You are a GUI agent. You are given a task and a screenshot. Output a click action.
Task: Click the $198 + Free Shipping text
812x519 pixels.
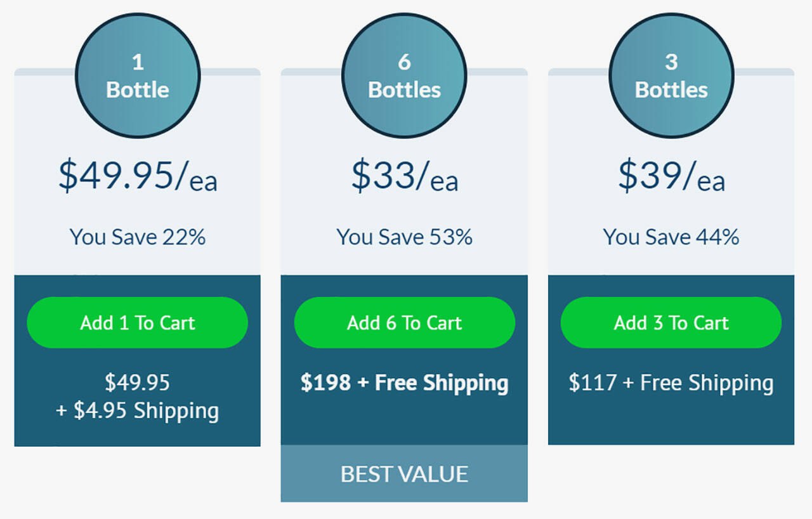click(404, 383)
